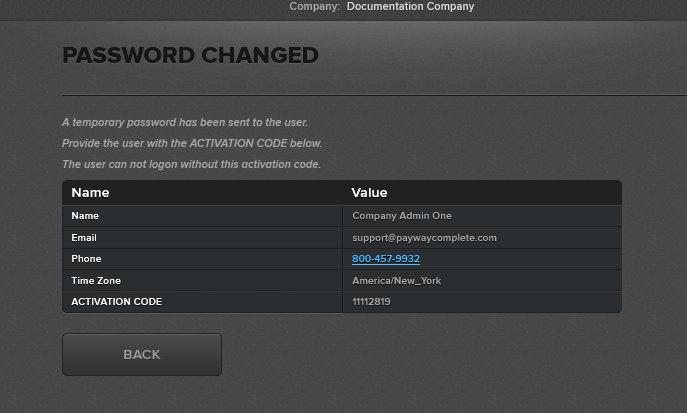Click the Value column header
Image resolution: width=687 pixels, height=413 pixels.
[x=369, y=192]
